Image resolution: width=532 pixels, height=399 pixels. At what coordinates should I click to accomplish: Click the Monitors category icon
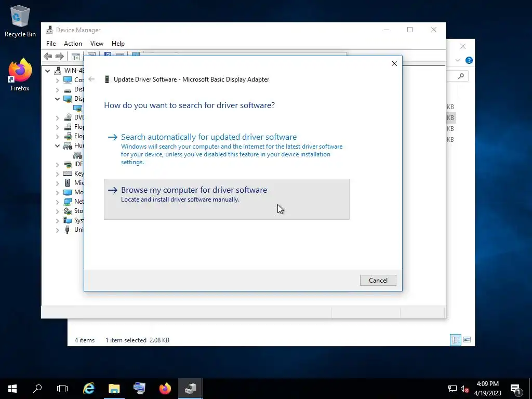68,192
